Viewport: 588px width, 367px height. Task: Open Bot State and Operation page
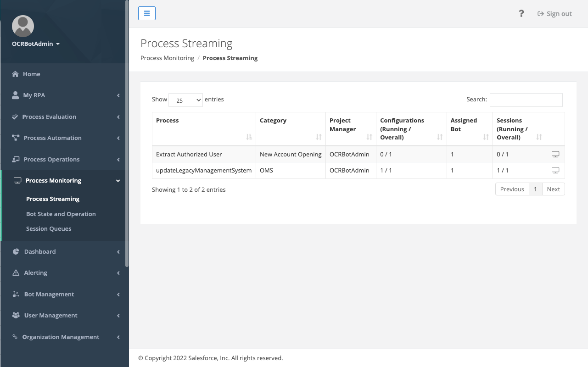tap(61, 214)
